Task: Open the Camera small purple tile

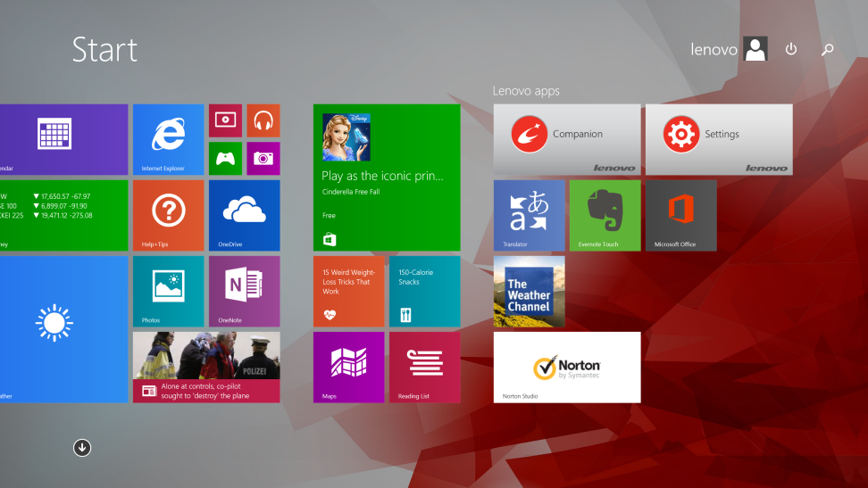Action: coord(263,158)
